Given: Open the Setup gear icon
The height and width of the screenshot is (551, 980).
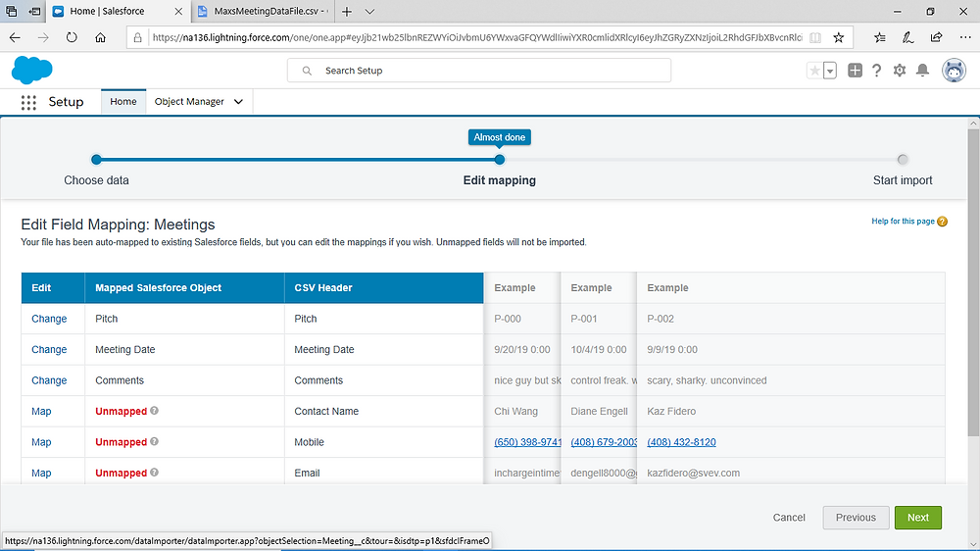Looking at the screenshot, I should [900, 71].
